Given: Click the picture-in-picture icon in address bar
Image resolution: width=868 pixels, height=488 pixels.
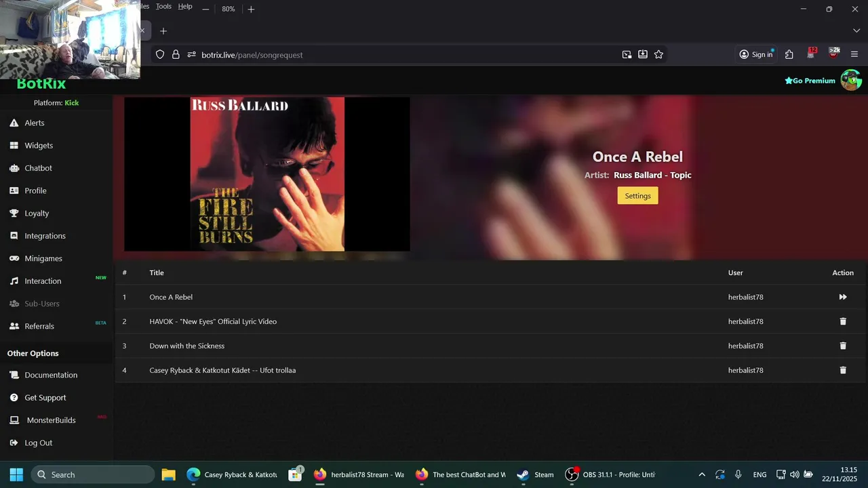Looking at the screenshot, I should tap(627, 55).
